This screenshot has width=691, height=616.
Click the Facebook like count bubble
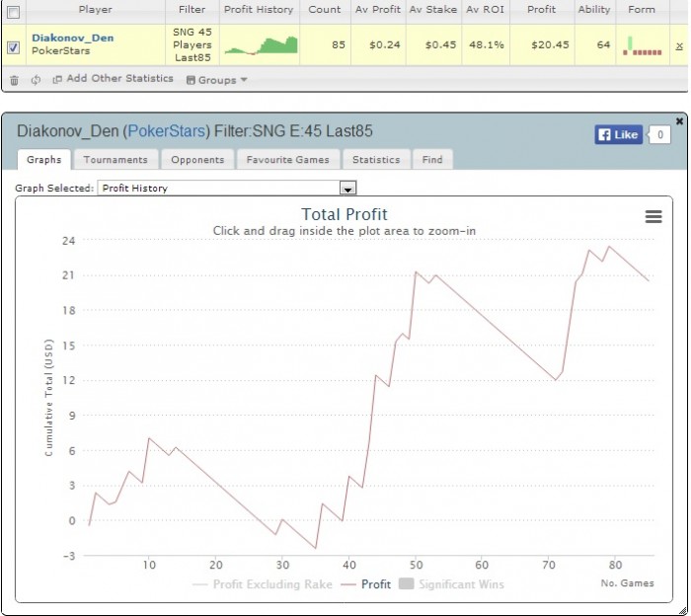(x=659, y=135)
